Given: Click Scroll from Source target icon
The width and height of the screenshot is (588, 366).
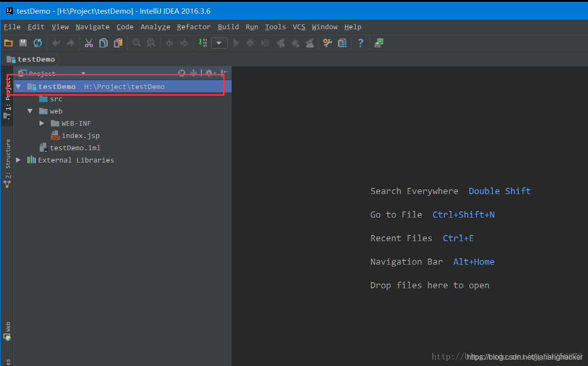Looking at the screenshot, I should (182, 73).
